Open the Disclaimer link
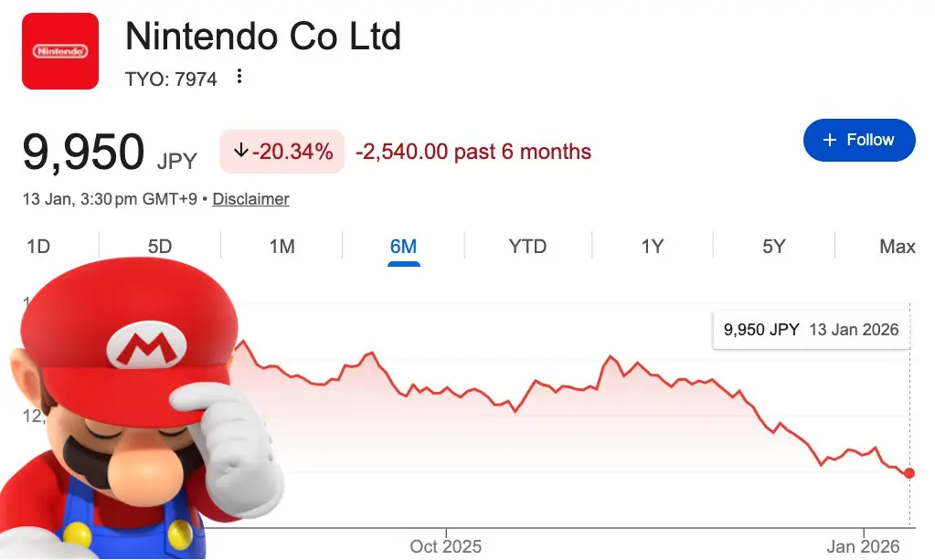The height and width of the screenshot is (560, 935). (x=250, y=198)
